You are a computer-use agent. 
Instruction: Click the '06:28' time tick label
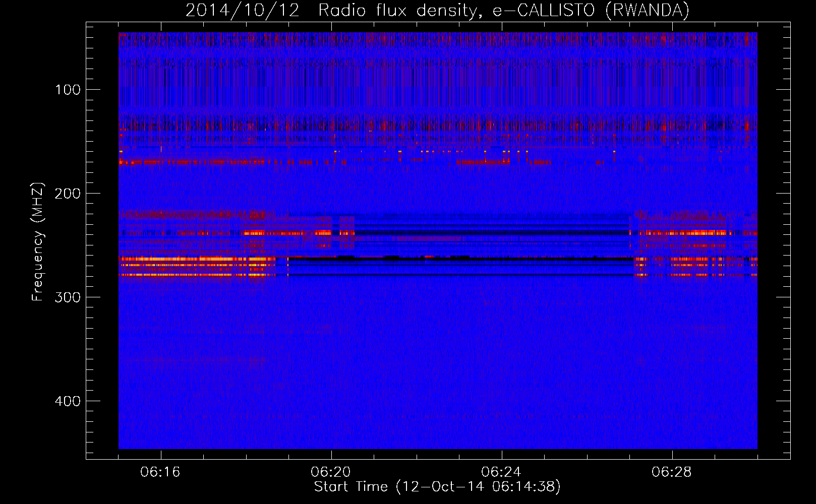672,472
